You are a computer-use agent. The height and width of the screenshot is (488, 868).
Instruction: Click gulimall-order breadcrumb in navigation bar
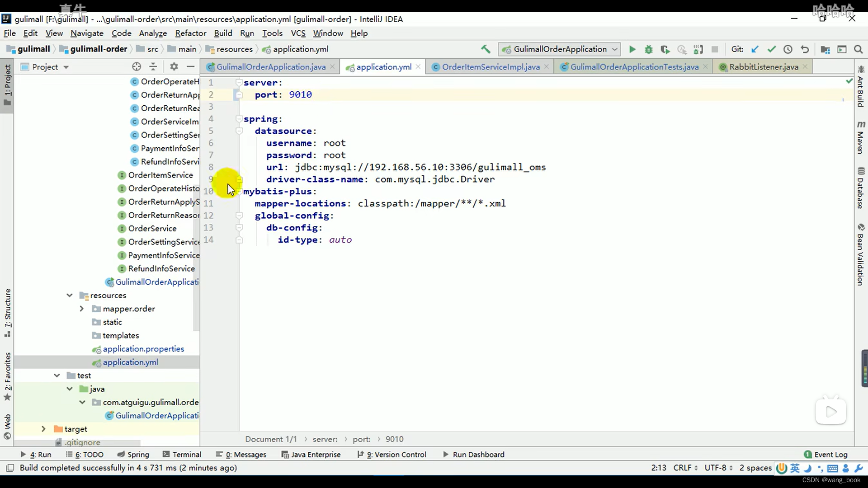tap(94, 49)
